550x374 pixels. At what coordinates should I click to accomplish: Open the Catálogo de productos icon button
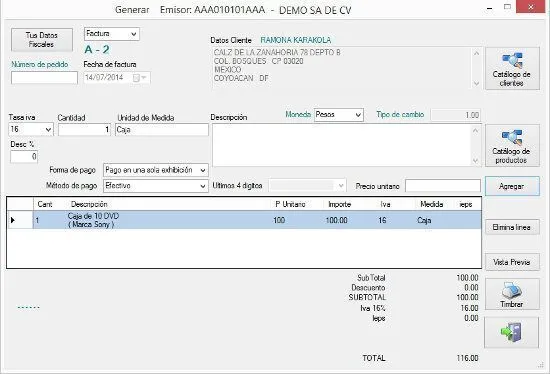(512, 145)
